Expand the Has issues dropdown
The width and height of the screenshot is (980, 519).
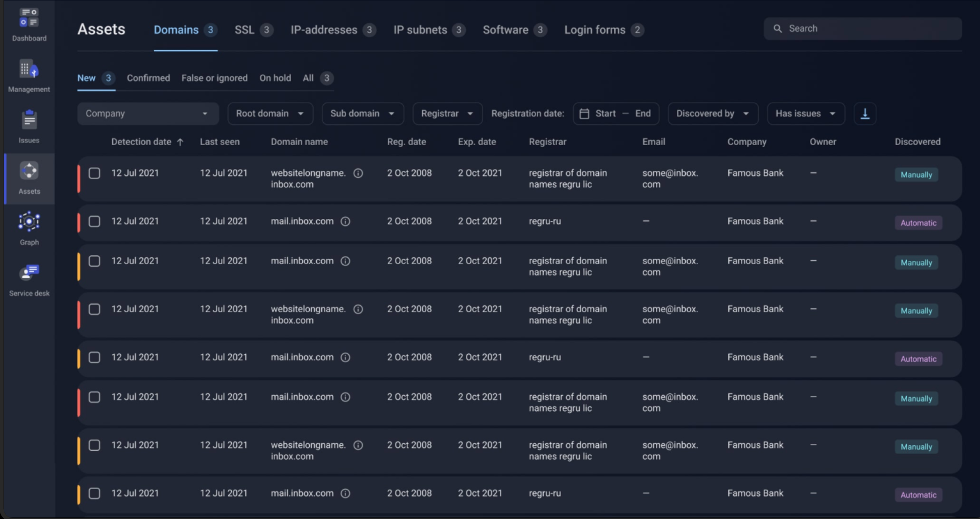pos(805,113)
